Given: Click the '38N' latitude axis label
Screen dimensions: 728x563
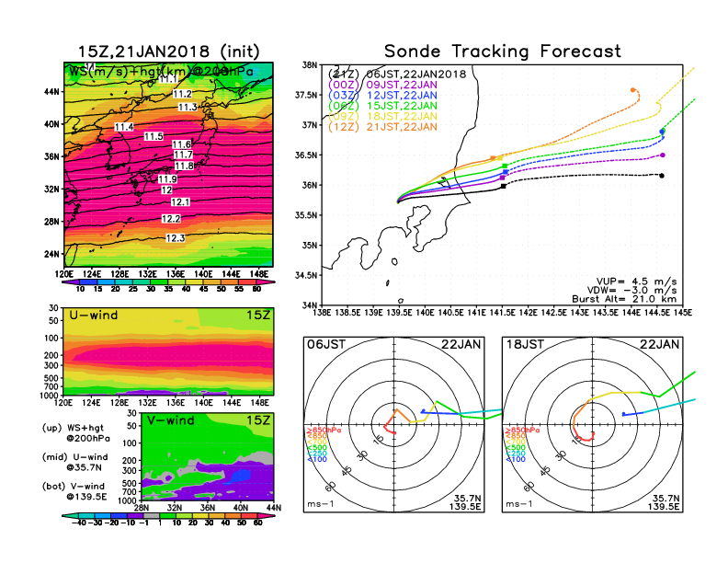Looking at the screenshot, I should click(x=310, y=65).
